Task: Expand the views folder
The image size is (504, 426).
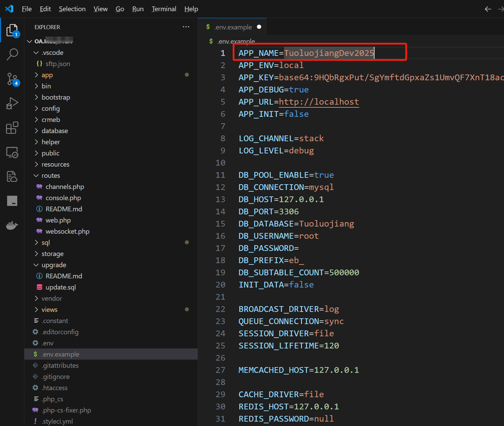Action: [111, 310]
